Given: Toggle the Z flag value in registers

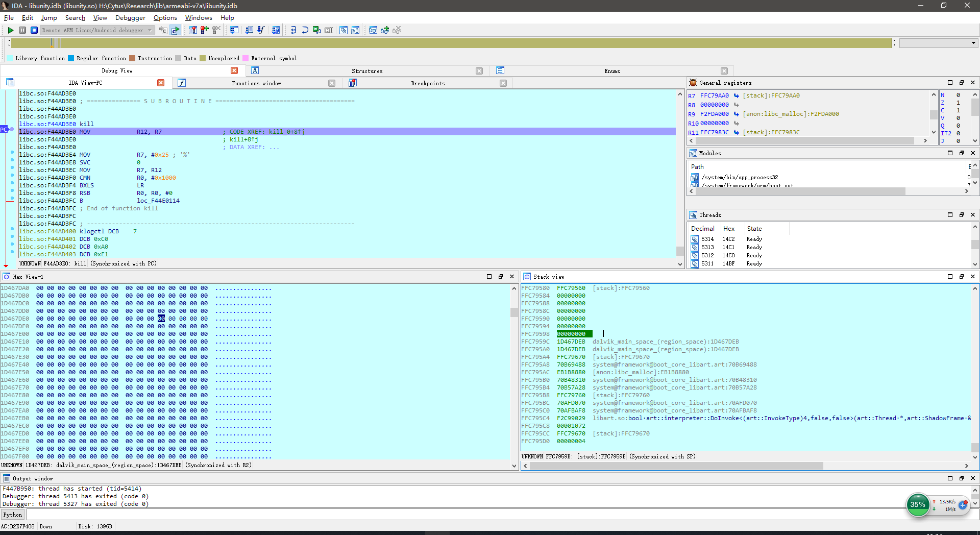Looking at the screenshot, I should (x=958, y=103).
